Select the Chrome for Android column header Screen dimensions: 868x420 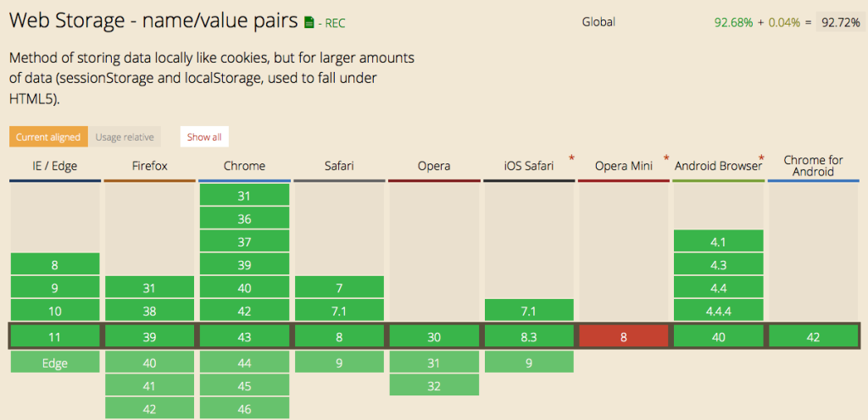point(813,166)
